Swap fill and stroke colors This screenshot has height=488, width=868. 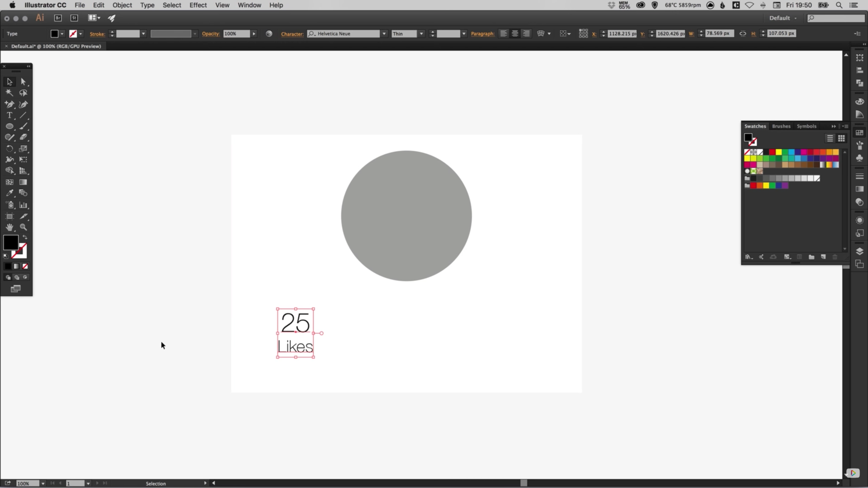coord(25,237)
